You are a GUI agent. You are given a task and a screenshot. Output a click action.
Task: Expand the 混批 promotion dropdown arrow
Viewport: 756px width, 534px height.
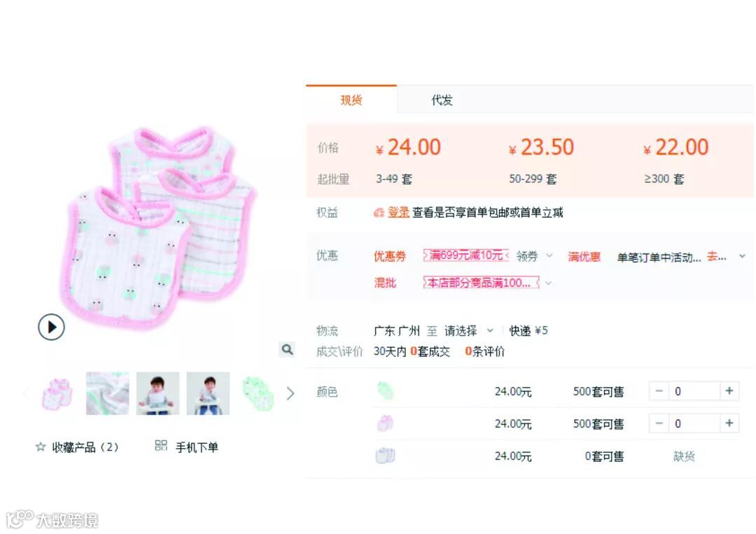click(x=548, y=283)
